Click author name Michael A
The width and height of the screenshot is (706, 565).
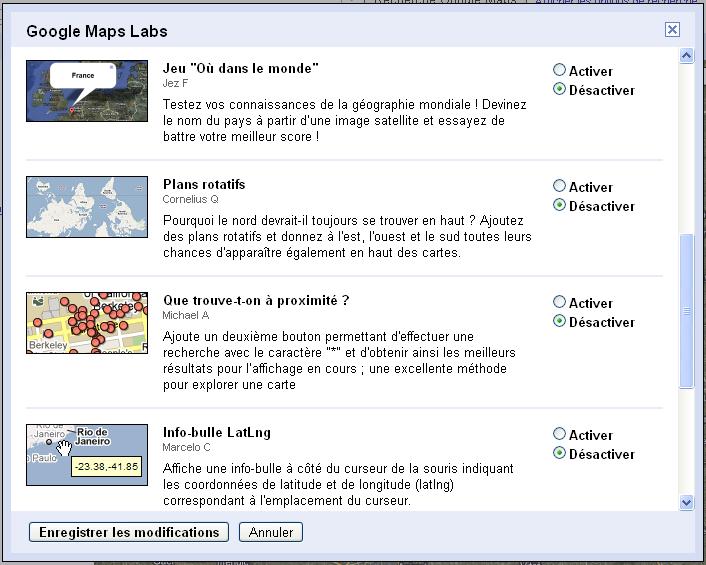click(x=186, y=316)
